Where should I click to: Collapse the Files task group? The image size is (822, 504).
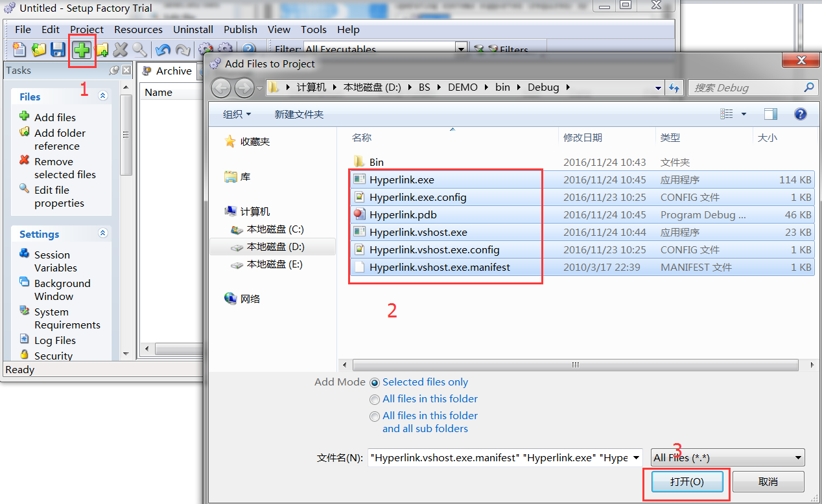(x=102, y=96)
